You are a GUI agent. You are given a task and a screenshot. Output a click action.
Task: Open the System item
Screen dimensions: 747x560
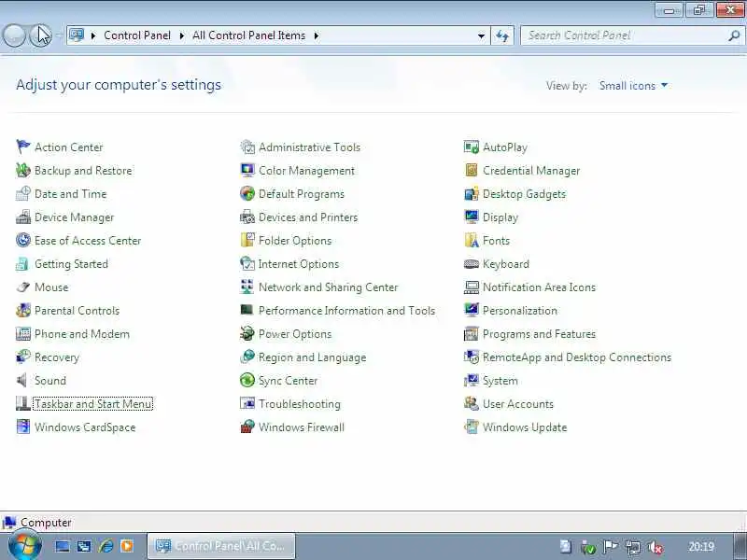[500, 381]
